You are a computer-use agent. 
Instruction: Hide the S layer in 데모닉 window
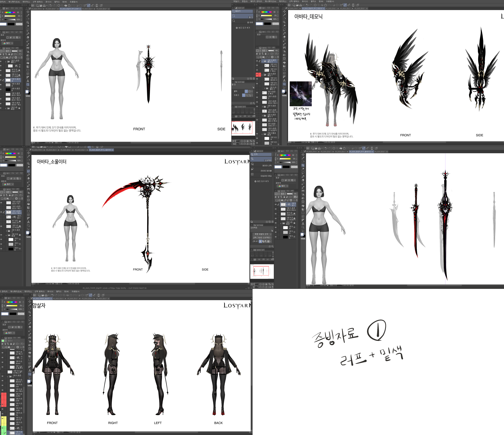point(257,97)
